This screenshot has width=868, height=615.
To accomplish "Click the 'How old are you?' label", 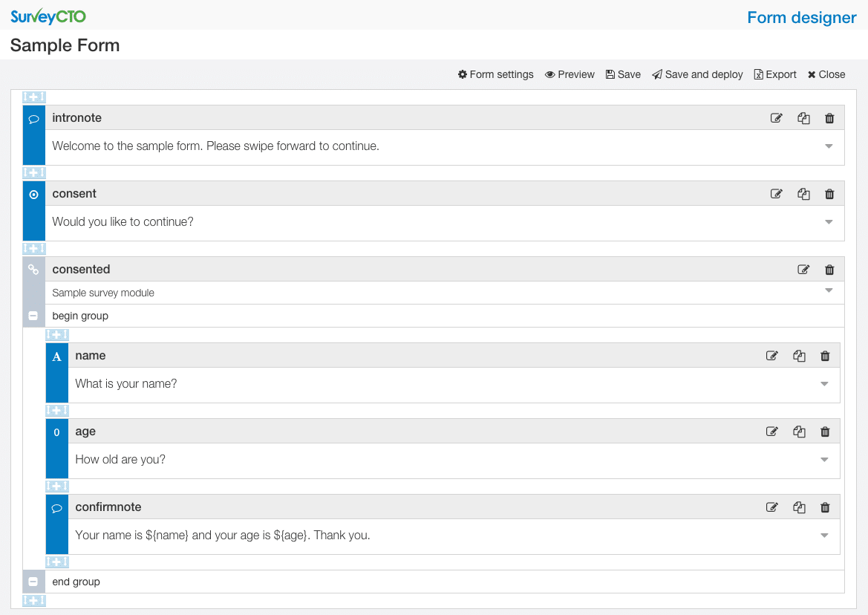I will coord(120,460).
